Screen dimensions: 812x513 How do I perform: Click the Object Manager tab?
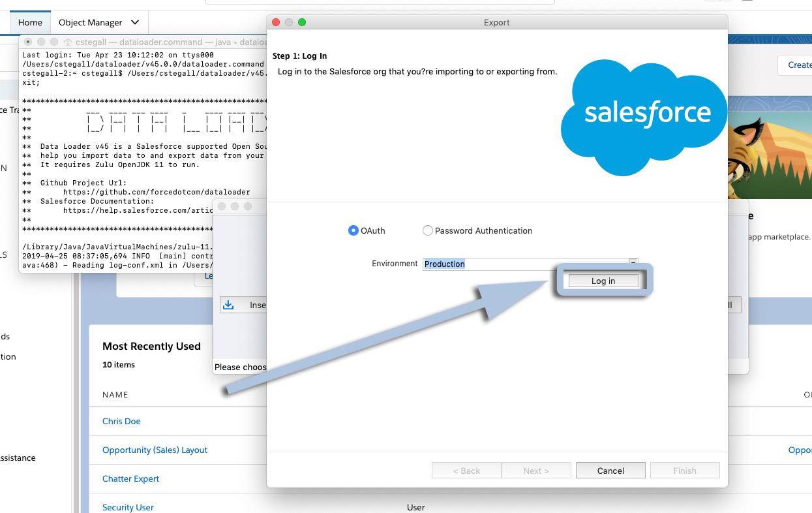point(90,22)
